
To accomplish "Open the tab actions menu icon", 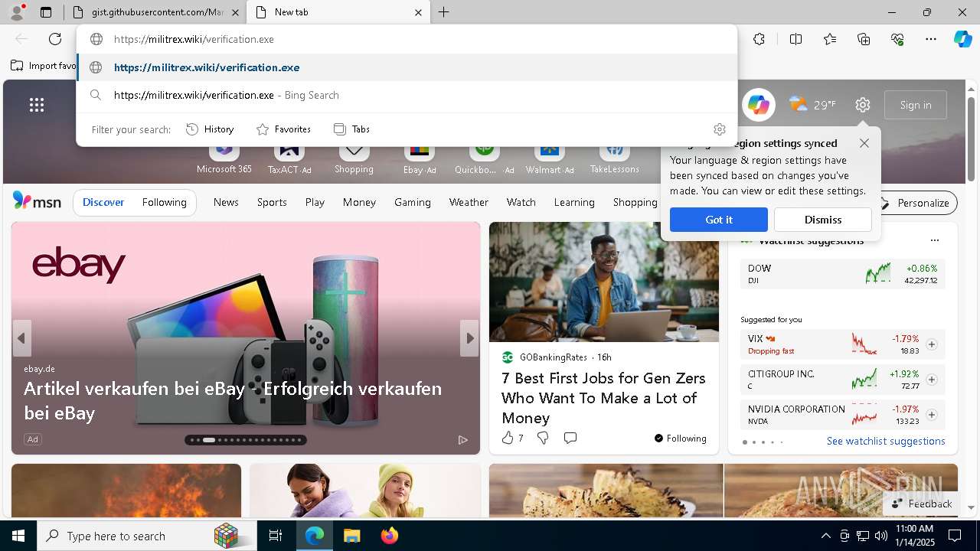I will (x=46, y=12).
